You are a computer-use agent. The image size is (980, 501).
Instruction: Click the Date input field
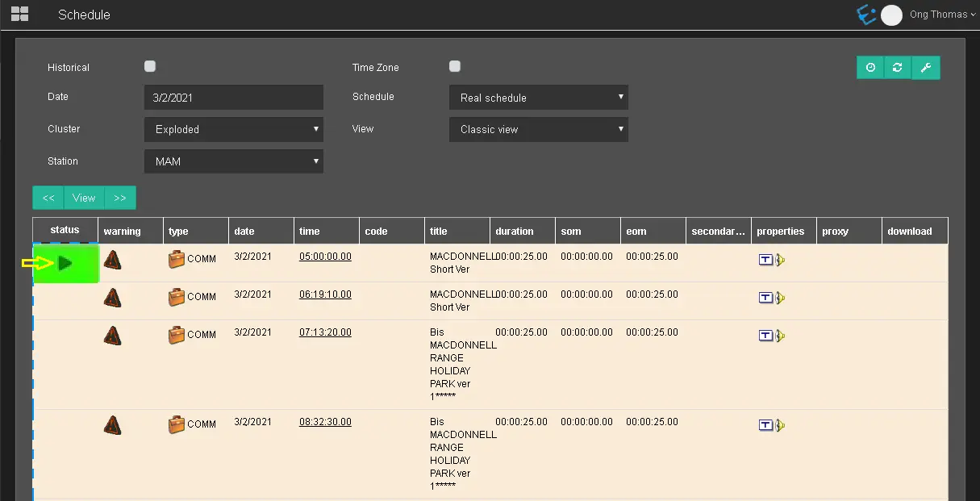click(x=234, y=98)
